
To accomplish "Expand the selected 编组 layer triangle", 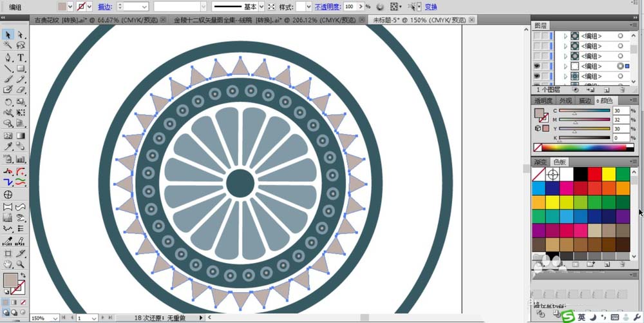I will click(565, 66).
